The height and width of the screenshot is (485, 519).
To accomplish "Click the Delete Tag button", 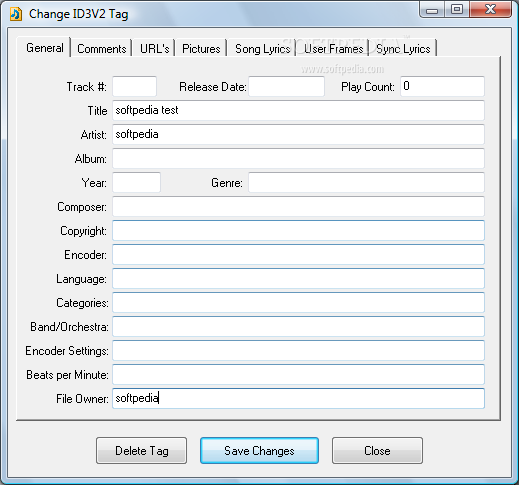I will [141, 451].
